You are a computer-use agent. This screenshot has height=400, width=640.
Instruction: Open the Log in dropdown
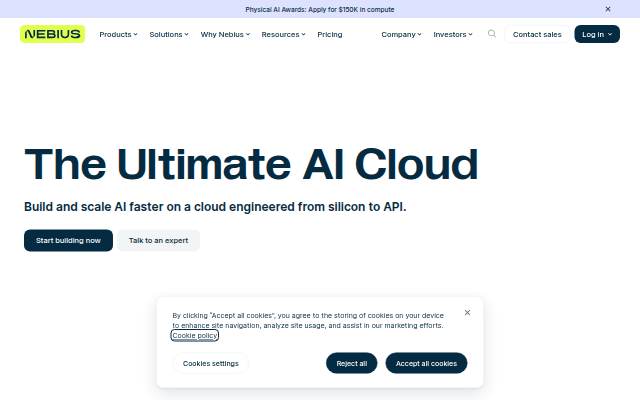pyautogui.click(x=597, y=34)
